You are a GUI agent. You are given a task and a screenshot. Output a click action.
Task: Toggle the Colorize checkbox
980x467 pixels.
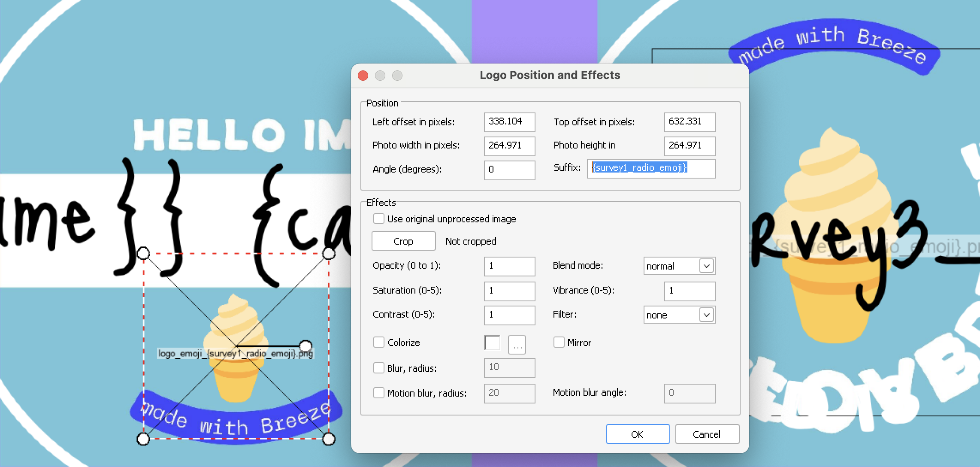coord(378,343)
